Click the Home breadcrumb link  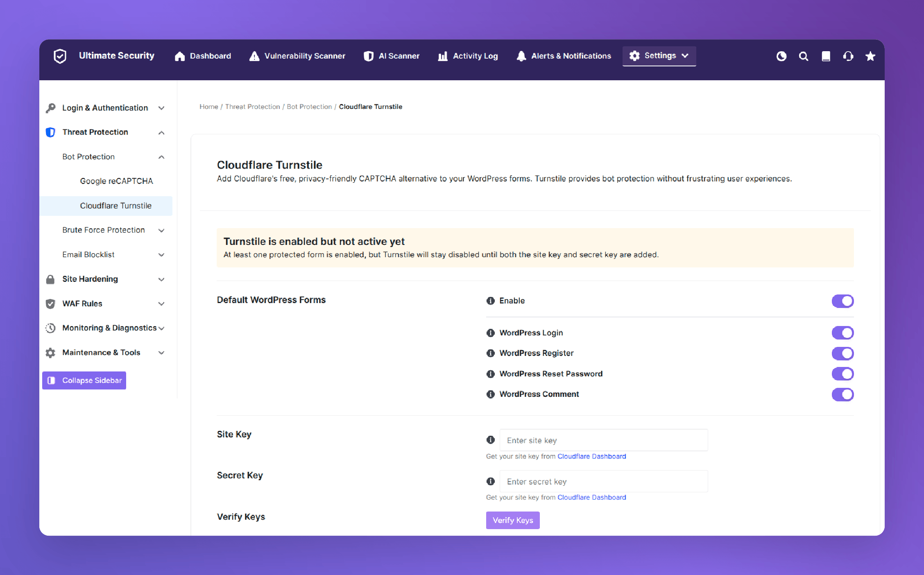pos(209,106)
